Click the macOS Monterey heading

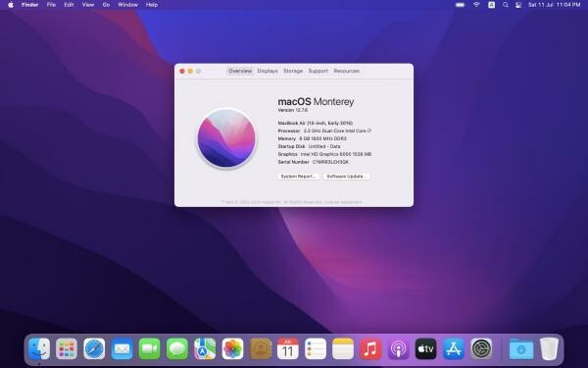pos(316,101)
